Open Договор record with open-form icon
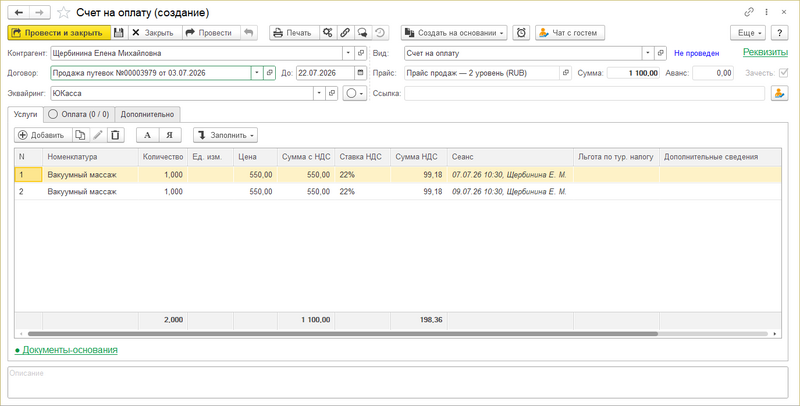800x406 pixels. pos(270,73)
